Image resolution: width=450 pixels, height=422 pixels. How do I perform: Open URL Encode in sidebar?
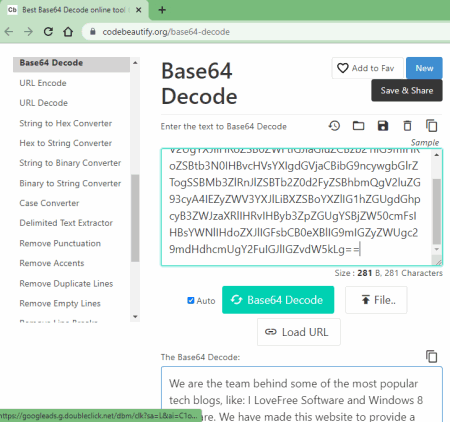click(x=43, y=83)
